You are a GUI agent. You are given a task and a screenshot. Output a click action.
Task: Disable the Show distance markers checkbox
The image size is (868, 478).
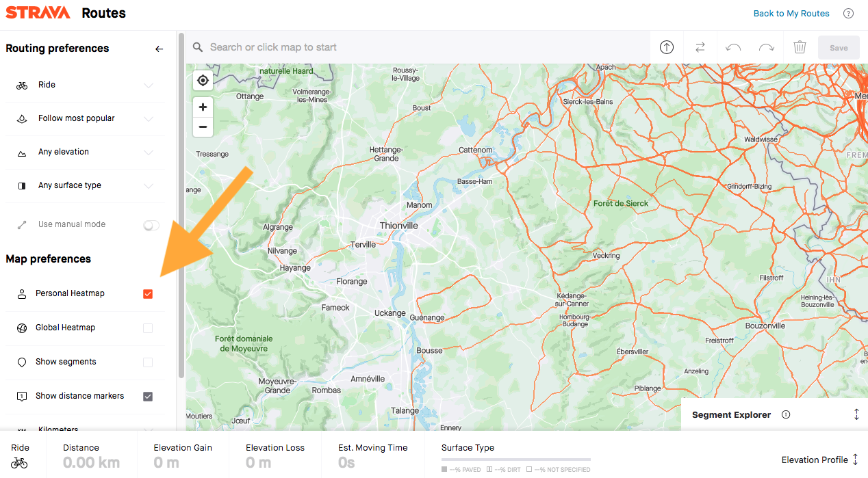click(x=148, y=395)
